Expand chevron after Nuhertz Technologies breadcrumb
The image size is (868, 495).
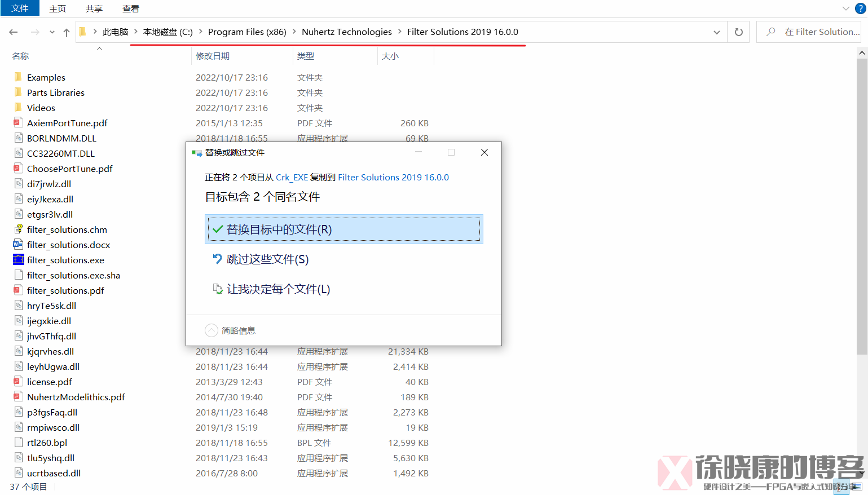click(x=400, y=32)
